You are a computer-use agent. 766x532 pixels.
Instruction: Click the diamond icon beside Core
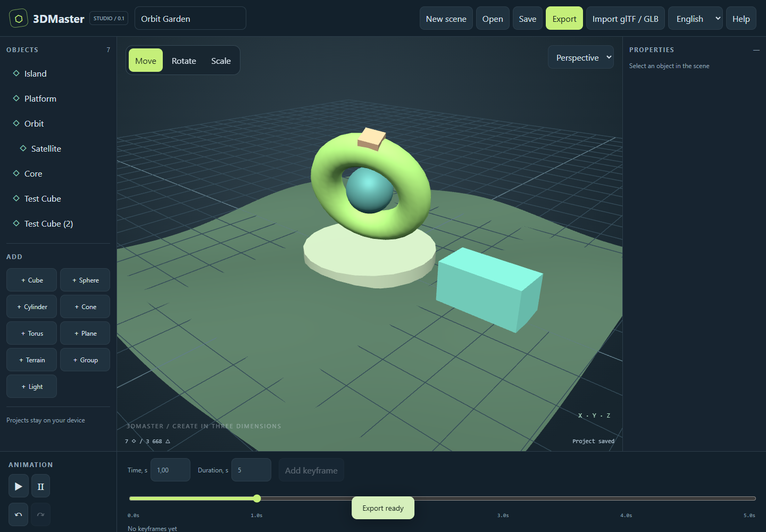click(16, 173)
